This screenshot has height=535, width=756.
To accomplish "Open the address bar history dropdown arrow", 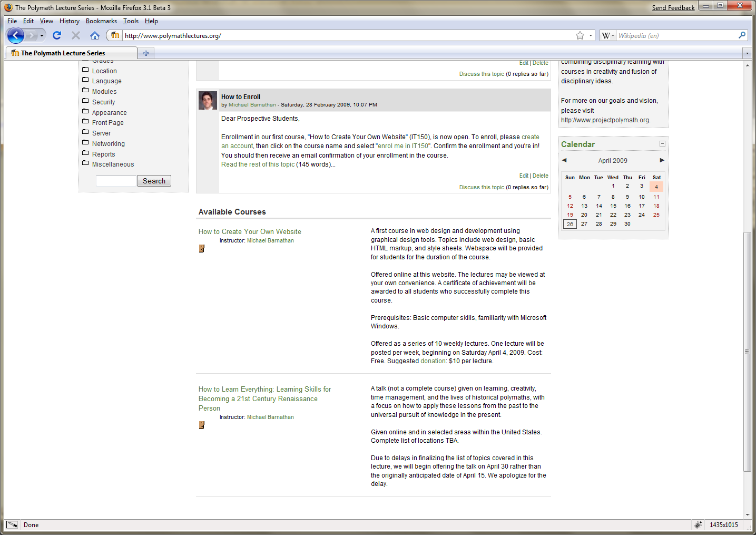I will [591, 36].
